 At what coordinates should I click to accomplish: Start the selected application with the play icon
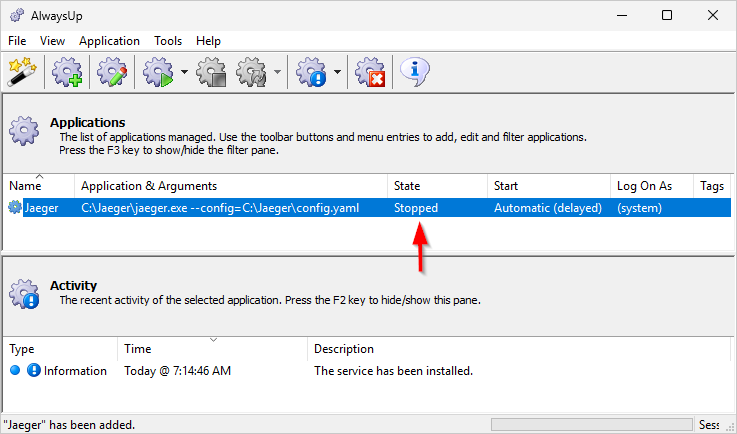(x=159, y=72)
